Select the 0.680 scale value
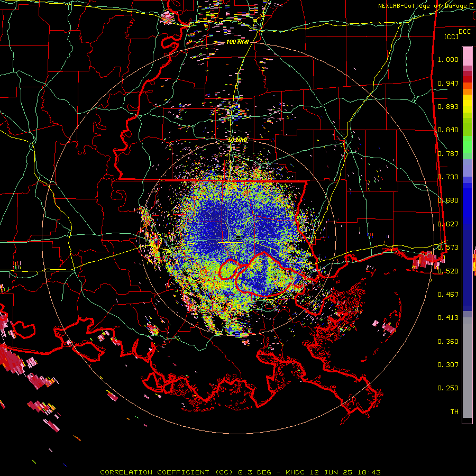Viewport: 476px width, 476px height. tap(448, 200)
